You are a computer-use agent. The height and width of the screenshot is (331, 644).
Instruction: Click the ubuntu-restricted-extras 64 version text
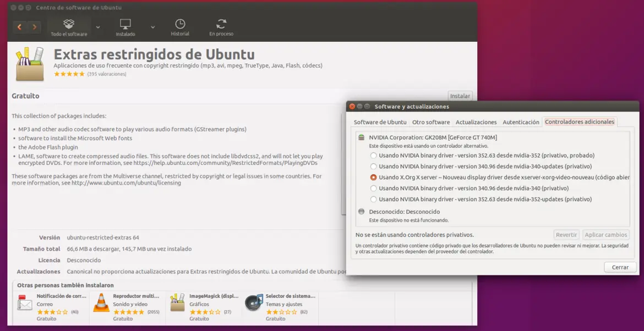pos(103,238)
